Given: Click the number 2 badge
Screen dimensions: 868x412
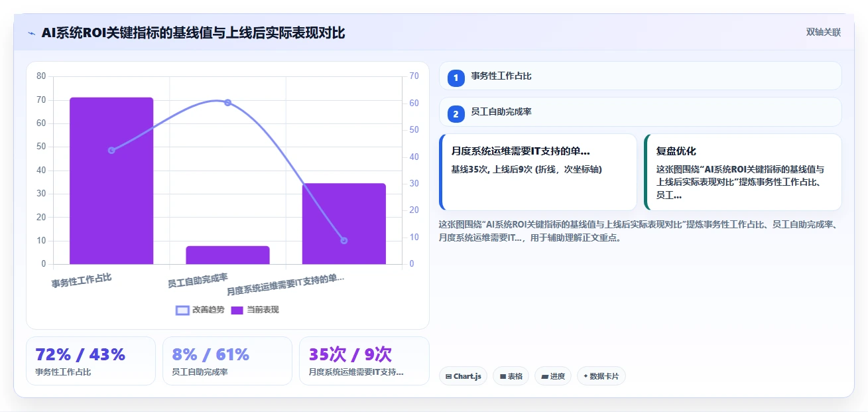Looking at the screenshot, I should (456, 113).
